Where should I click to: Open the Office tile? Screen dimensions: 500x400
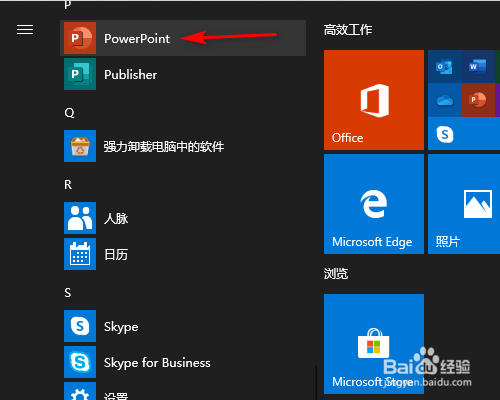374,100
